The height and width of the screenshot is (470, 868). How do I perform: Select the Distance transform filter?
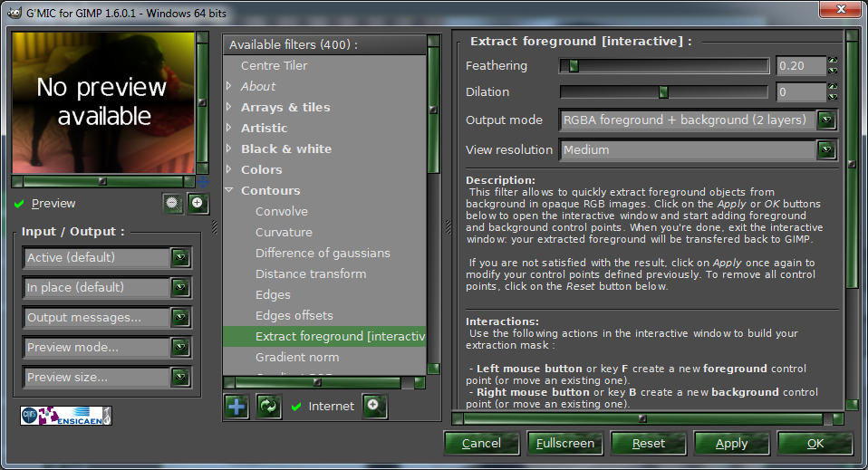pos(311,274)
